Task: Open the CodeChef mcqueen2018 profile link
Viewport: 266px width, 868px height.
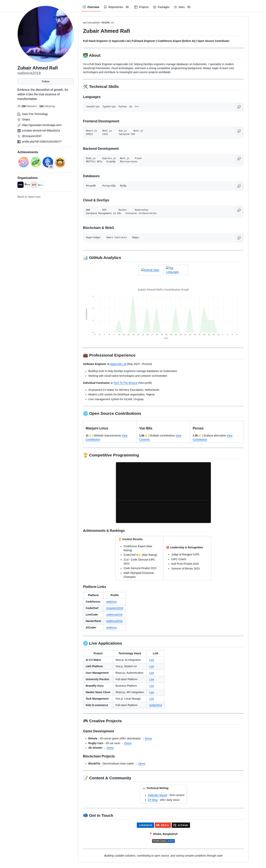Action: point(114,608)
